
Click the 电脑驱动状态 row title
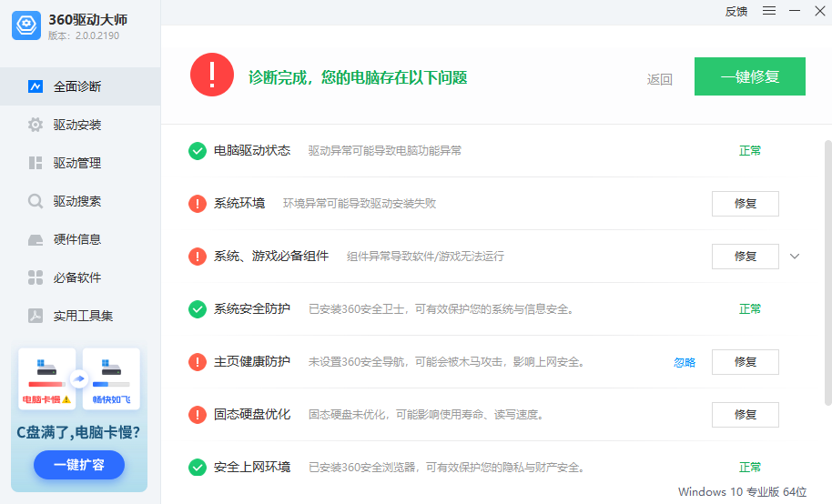coord(252,151)
